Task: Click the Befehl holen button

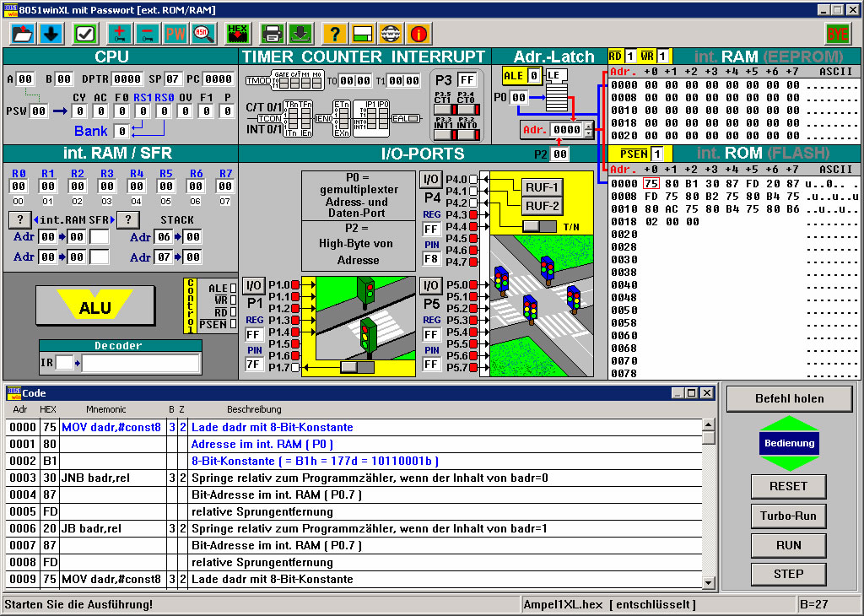Action: click(x=789, y=398)
